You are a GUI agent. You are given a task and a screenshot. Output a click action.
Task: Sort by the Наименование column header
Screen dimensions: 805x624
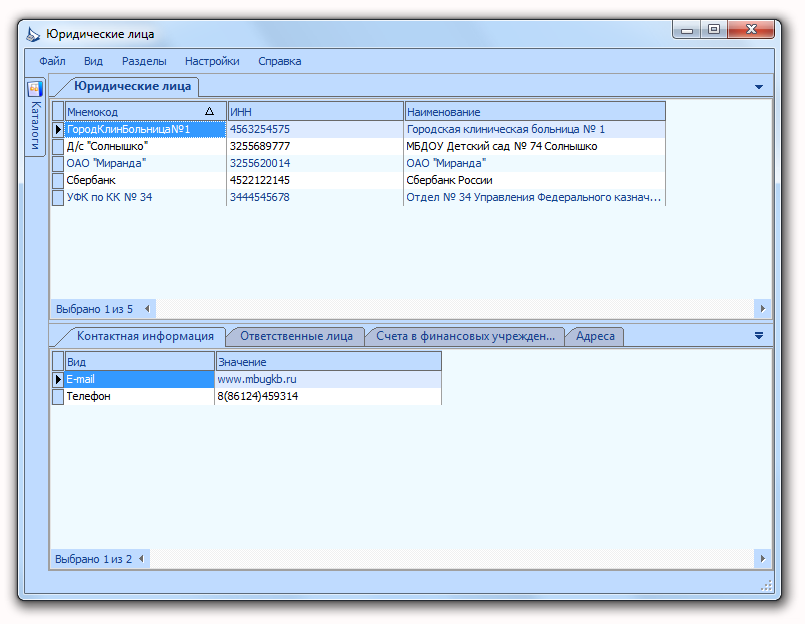coord(535,111)
